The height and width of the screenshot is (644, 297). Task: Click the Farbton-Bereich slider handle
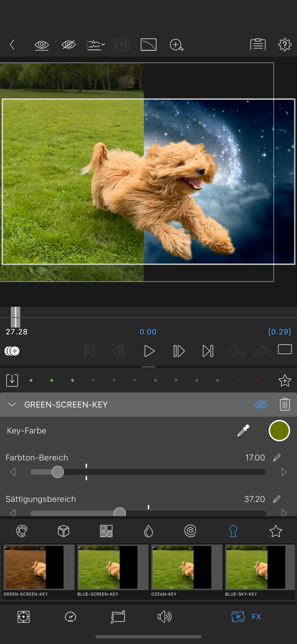pyautogui.click(x=58, y=472)
